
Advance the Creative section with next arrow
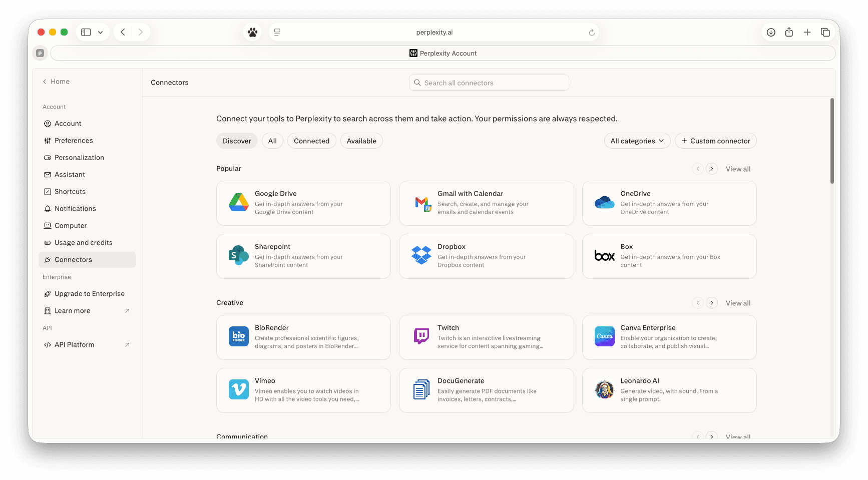pos(711,303)
